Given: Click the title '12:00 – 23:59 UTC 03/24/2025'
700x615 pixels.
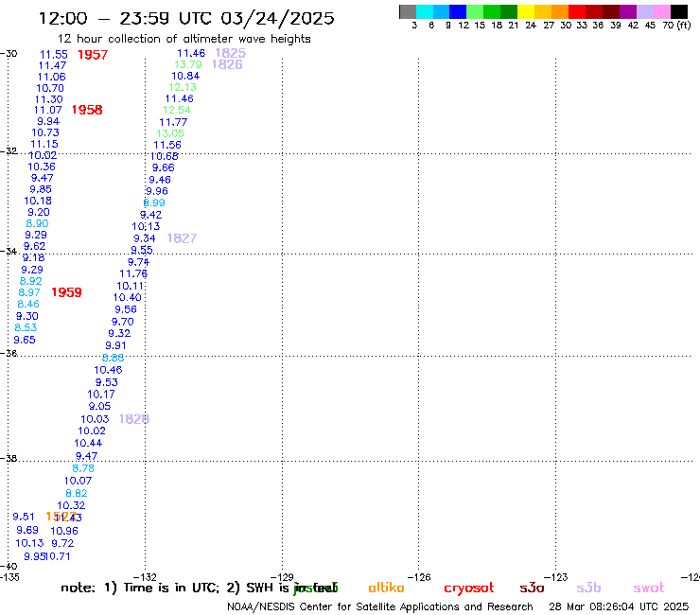Looking at the screenshot, I should pyautogui.click(x=186, y=18).
